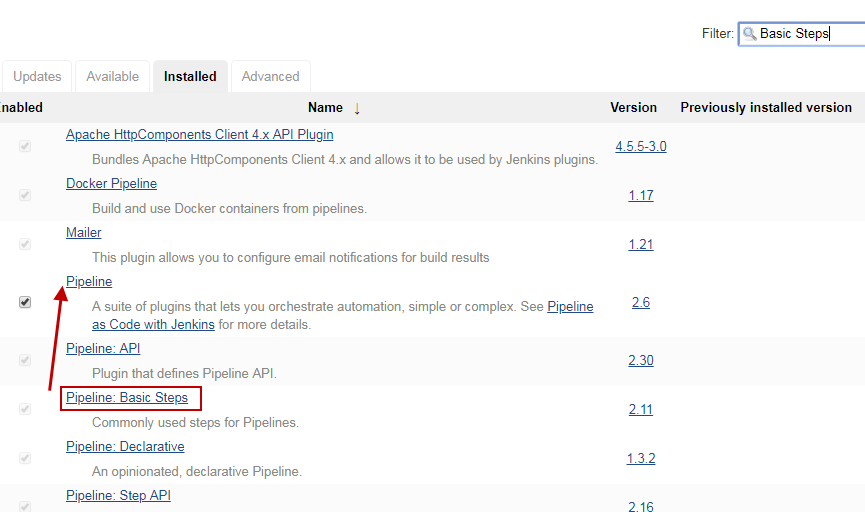The image size is (865, 512).
Task: Click Pipeline: API version 2.30
Action: [x=641, y=361]
